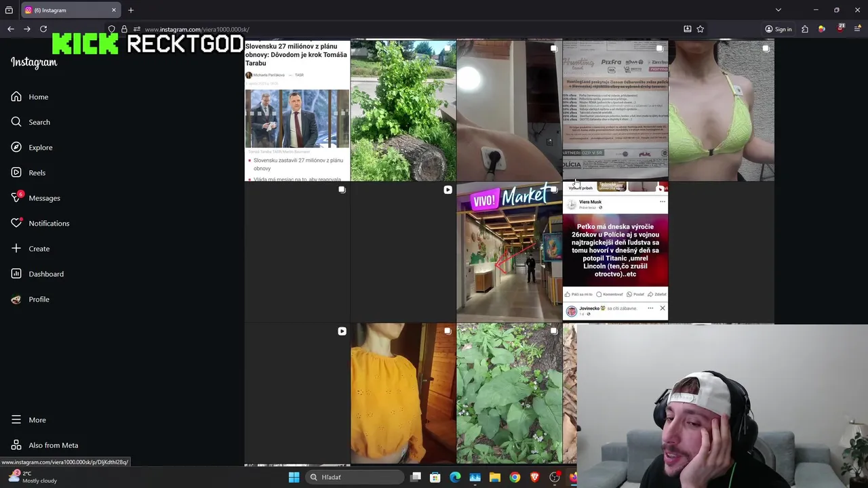Open the VIVO Market hallway post
Image resolution: width=868 pixels, height=488 pixels.
tap(509, 252)
